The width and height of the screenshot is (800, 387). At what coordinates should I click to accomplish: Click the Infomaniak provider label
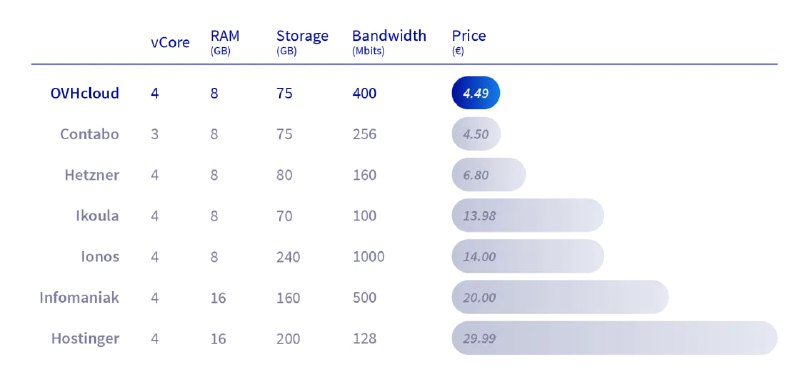pyautogui.click(x=79, y=297)
